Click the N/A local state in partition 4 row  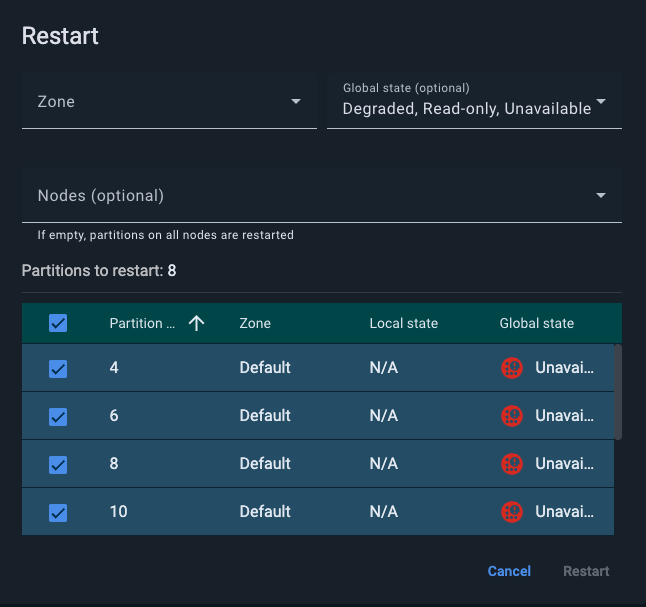384,368
